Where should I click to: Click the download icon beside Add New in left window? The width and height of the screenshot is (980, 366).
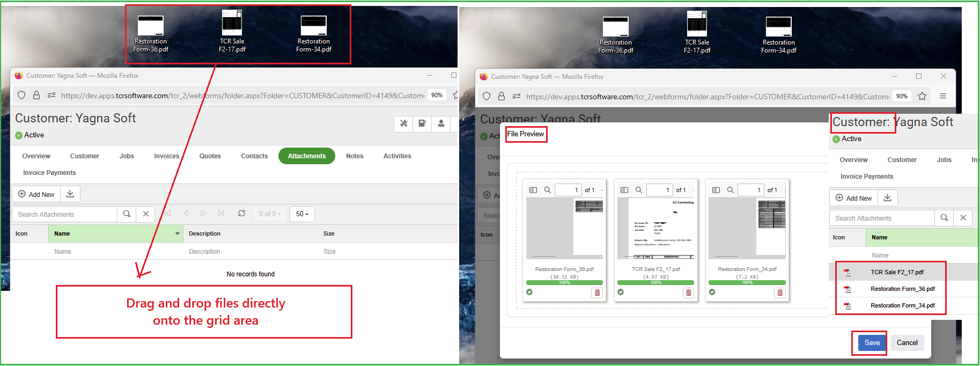(70, 194)
